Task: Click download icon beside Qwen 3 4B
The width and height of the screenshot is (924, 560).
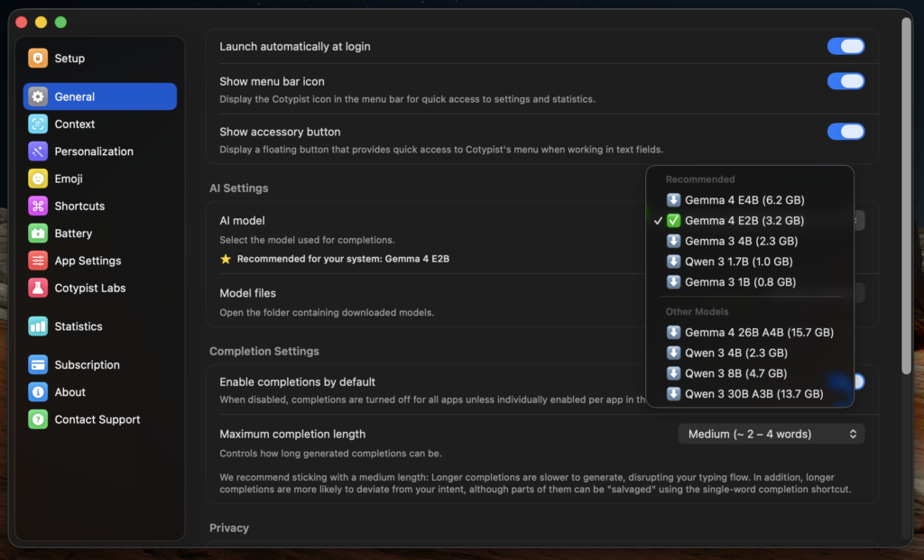Action: pyautogui.click(x=673, y=353)
